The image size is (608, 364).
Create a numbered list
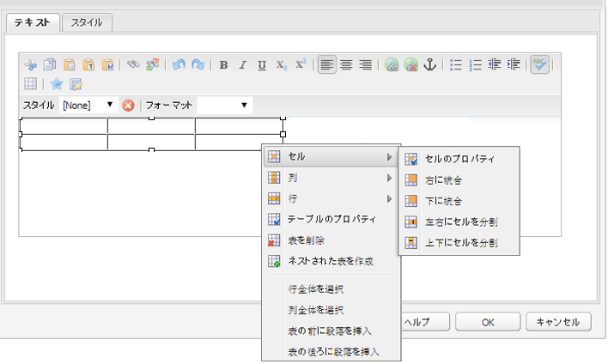[x=475, y=64]
